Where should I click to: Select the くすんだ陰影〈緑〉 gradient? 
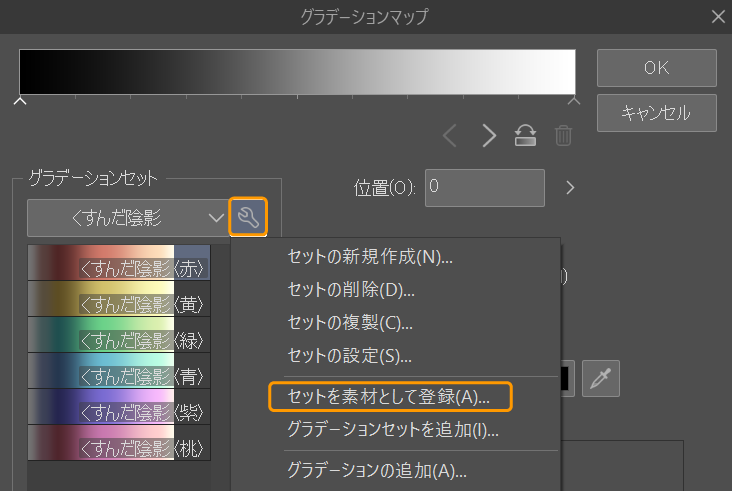pos(119,335)
